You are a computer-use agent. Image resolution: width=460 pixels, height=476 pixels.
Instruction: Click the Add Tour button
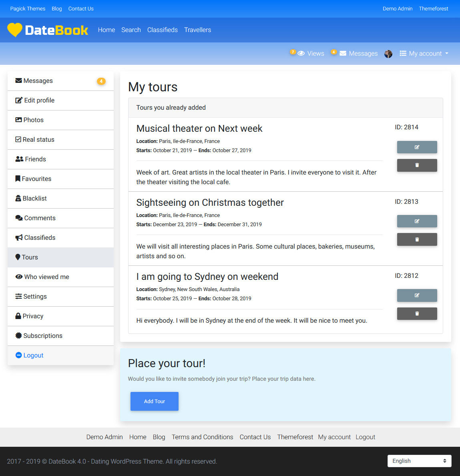point(154,401)
